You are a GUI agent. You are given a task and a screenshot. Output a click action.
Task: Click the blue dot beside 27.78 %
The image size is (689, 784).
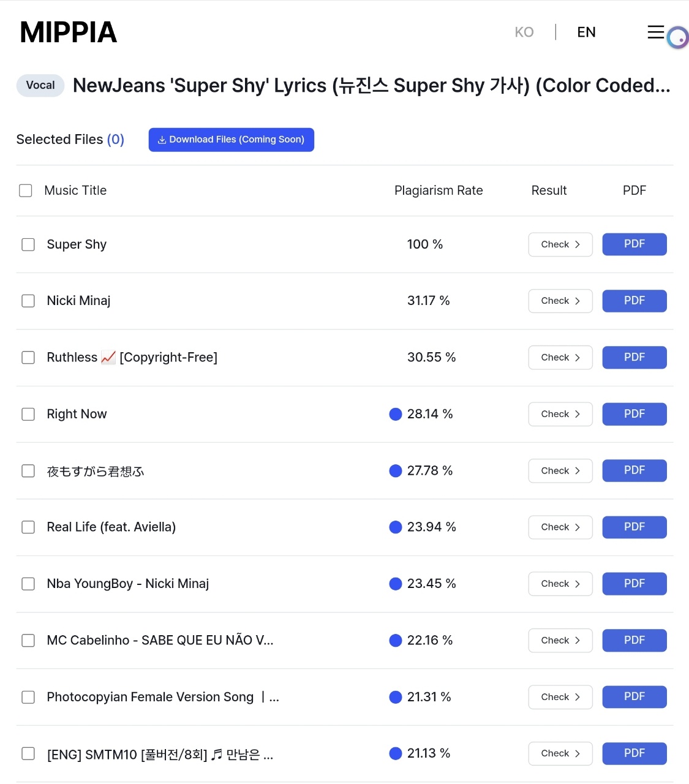(x=396, y=471)
